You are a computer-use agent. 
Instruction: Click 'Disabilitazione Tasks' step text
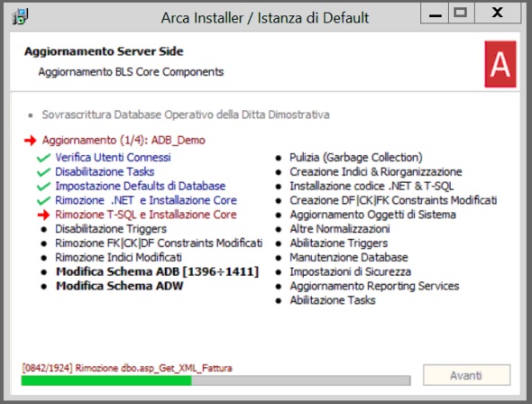105,171
